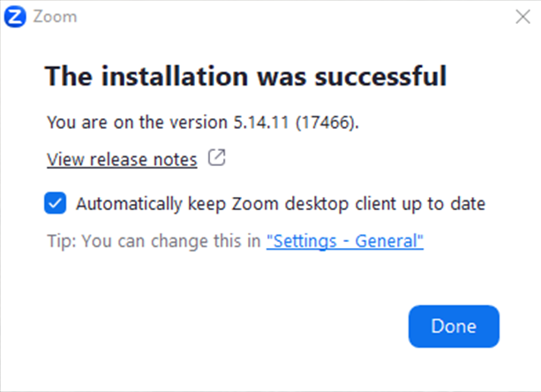541x392 pixels.
Task: Click the blue Done button
Action: (454, 326)
